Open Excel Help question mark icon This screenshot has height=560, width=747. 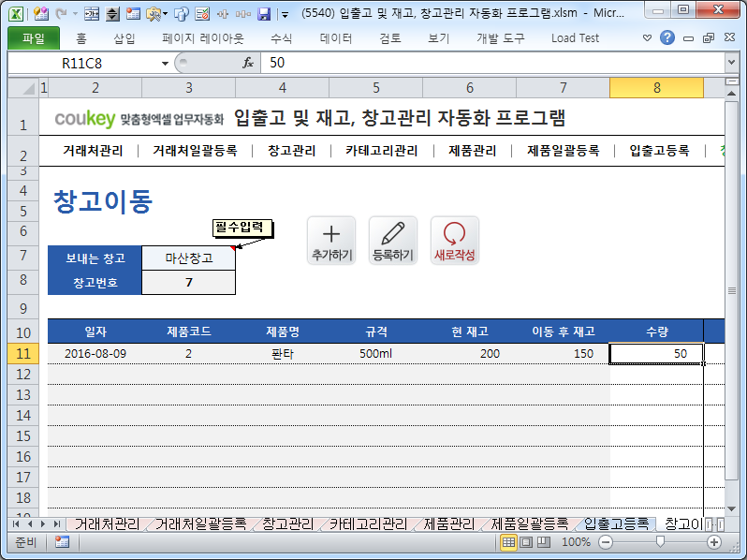click(x=666, y=37)
